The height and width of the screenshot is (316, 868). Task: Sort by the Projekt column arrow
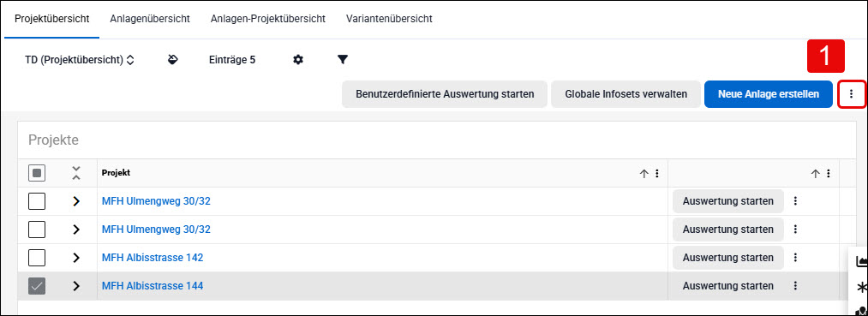click(644, 174)
